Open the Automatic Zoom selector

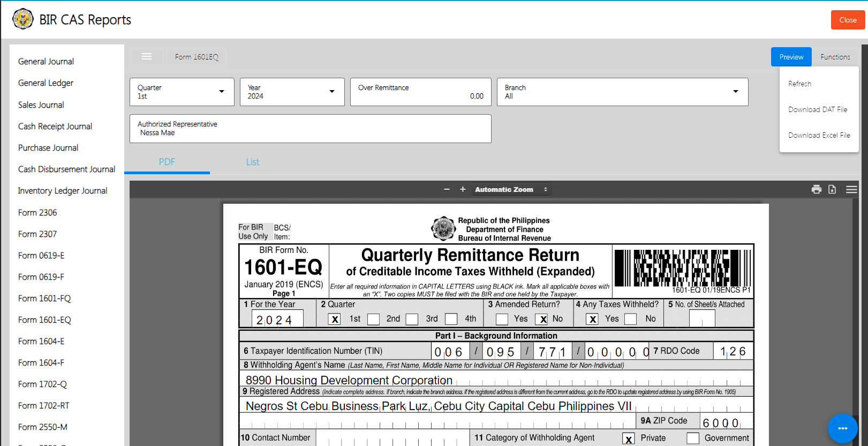(511, 189)
